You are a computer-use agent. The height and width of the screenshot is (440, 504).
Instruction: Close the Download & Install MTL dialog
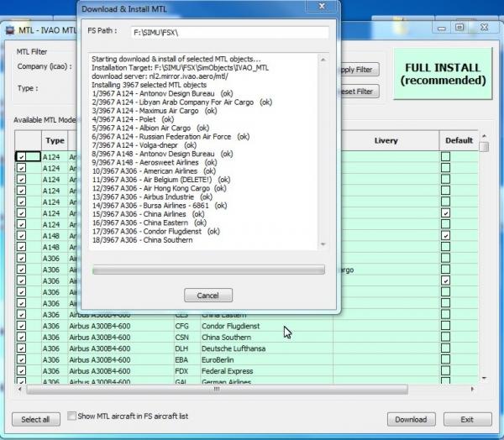click(322, 7)
